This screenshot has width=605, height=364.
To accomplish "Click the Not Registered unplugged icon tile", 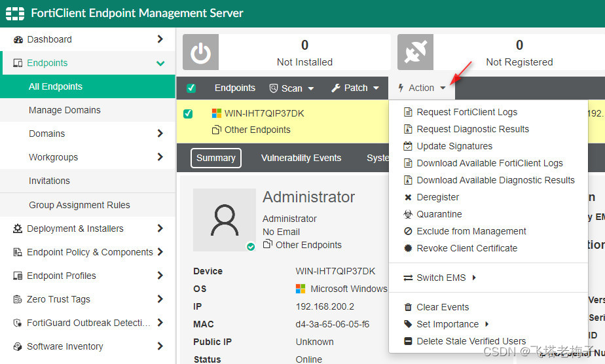I will [416, 52].
